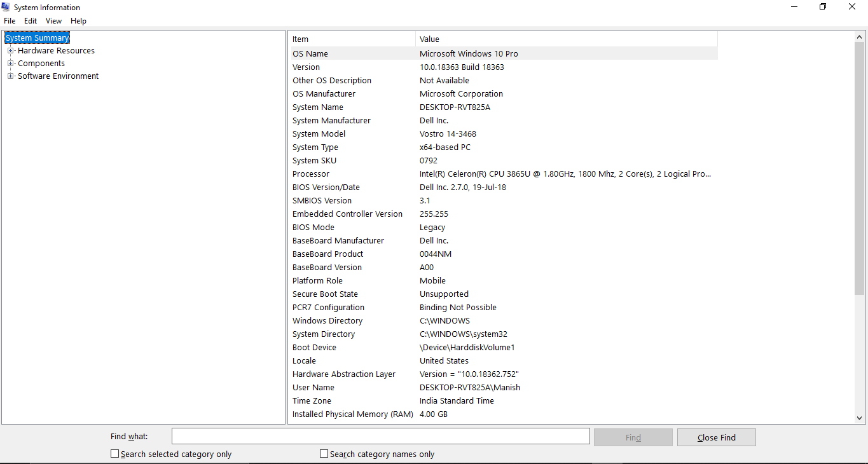868x464 pixels.
Task: Click the vertical scrollbar thumb in details pane
Action: tap(859, 168)
